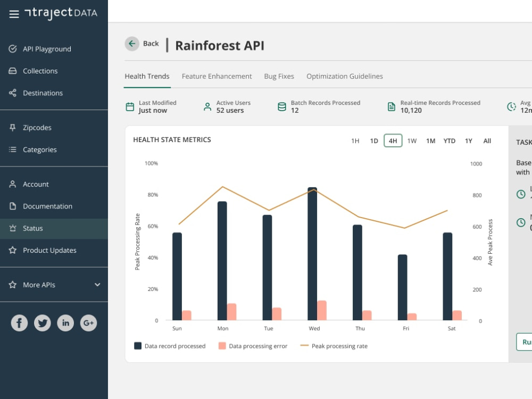Open the Google Plus social icon
The image size is (532, 399).
[88, 323]
